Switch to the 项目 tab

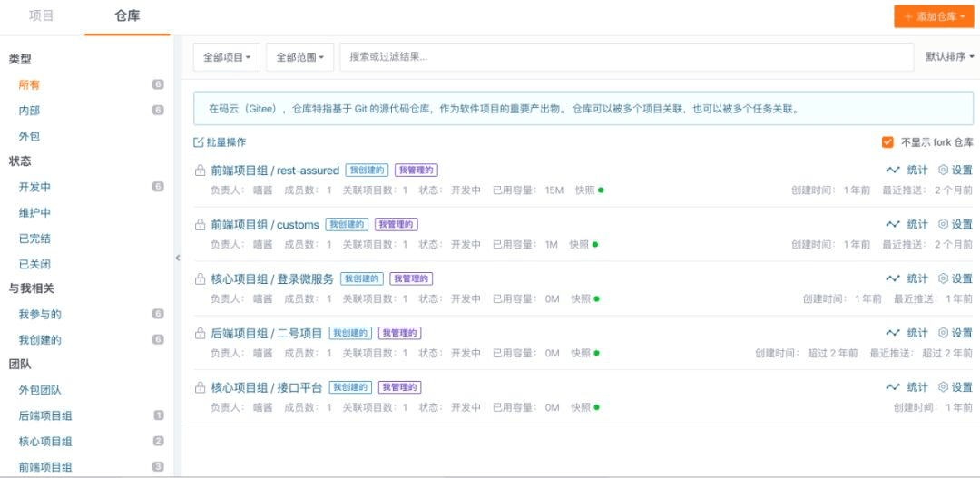[42, 16]
